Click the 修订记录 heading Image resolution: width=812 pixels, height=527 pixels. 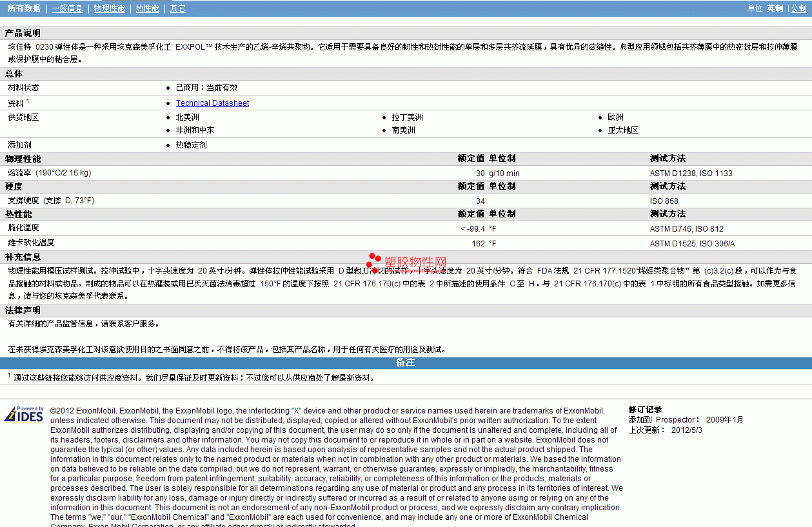[x=646, y=410]
